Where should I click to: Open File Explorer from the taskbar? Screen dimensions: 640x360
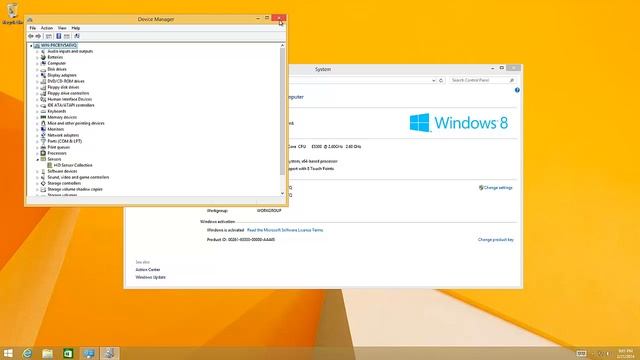point(48,353)
